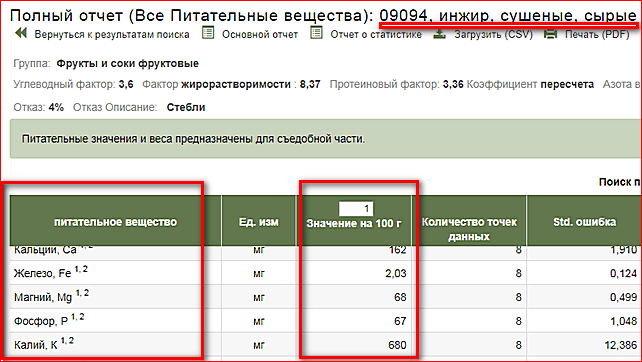Click the quantity input field showing 1
Screen dimensions: 642x362
356,208
